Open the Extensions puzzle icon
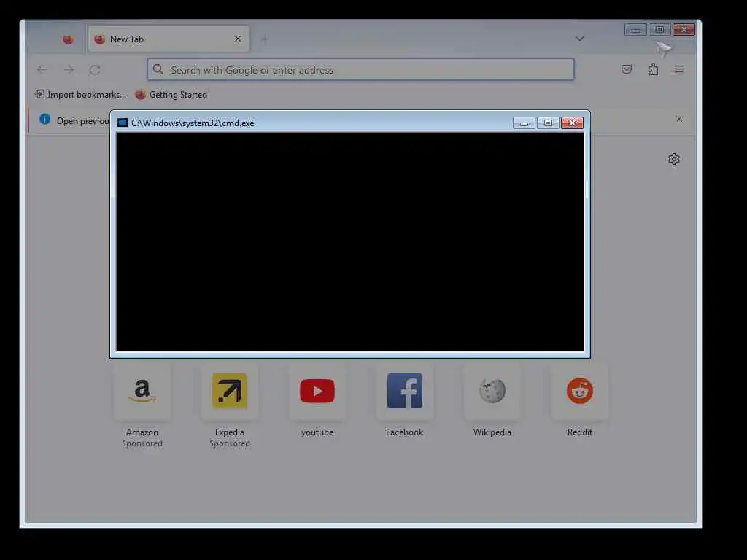The image size is (747, 560). [x=653, y=69]
